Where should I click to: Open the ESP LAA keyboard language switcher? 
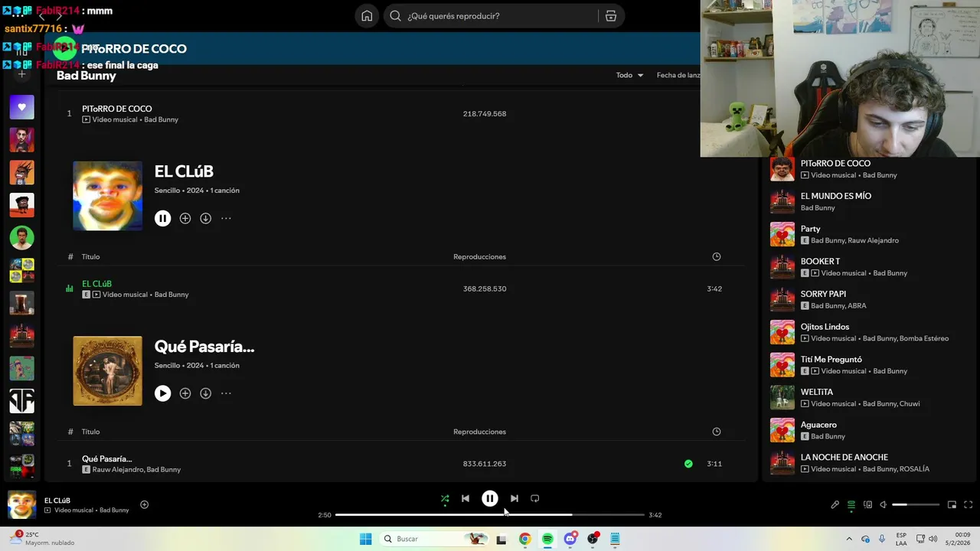(x=901, y=539)
